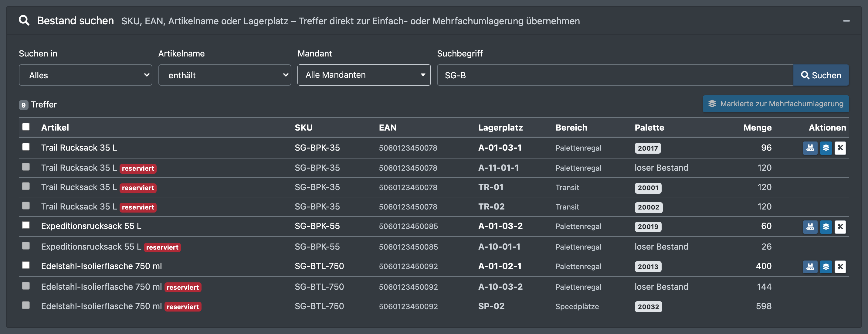Click the Suchen search button
Screen dimensions: 868x334
pos(821,75)
